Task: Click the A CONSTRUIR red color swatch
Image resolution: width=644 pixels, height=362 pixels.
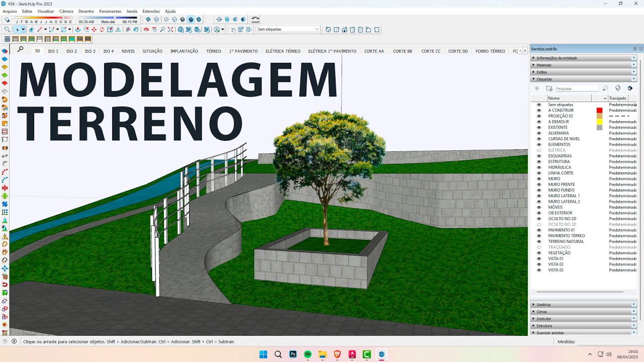Action: pos(599,110)
